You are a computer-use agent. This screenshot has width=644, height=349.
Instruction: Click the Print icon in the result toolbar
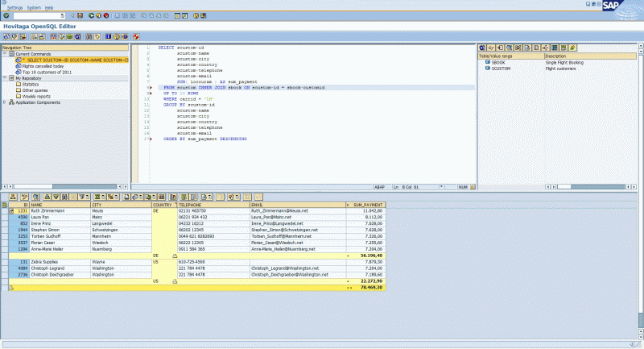click(x=126, y=197)
